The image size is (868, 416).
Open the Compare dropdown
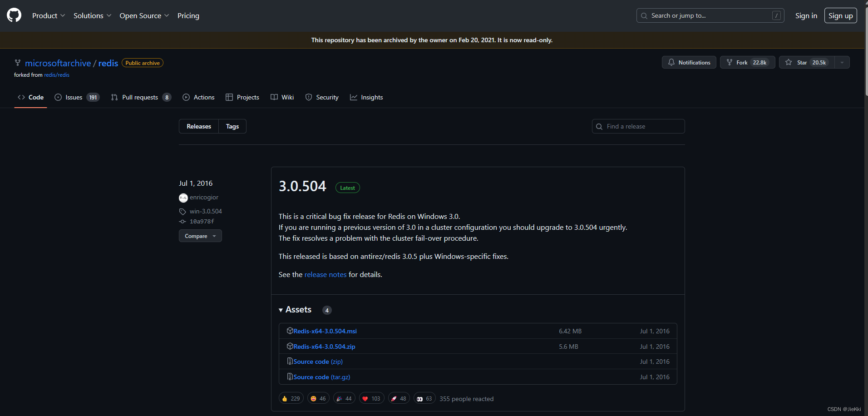tap(200, 236)
